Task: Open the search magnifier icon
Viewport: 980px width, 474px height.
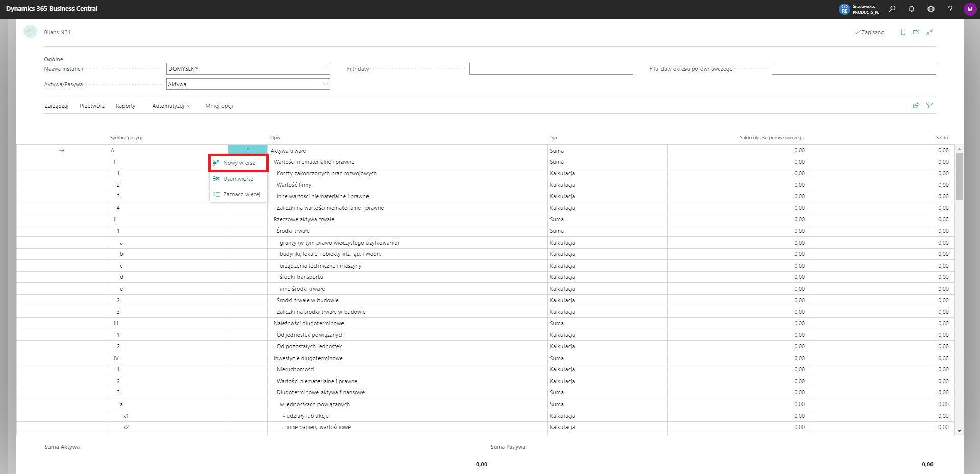Action: (x=892, y=9)
